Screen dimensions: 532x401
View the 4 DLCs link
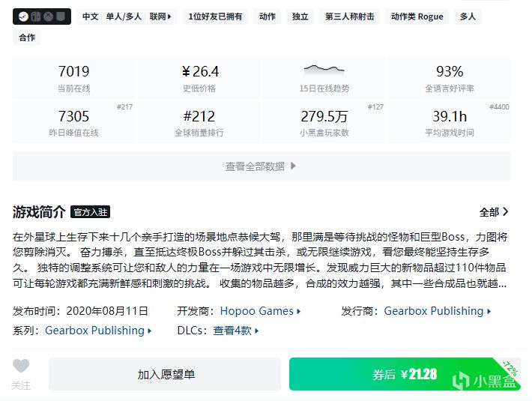click(236, 331)
